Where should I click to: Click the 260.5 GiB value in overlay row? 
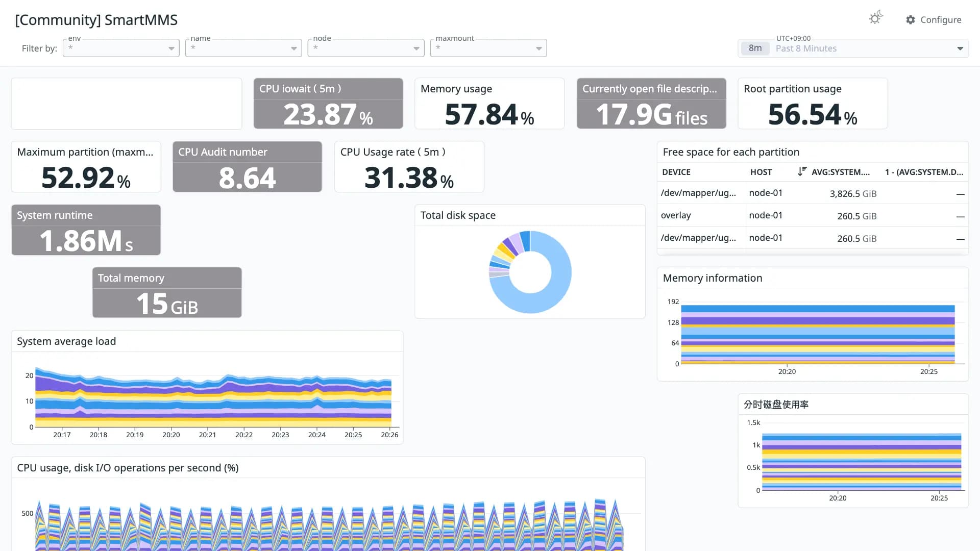(x=856, y=216)
